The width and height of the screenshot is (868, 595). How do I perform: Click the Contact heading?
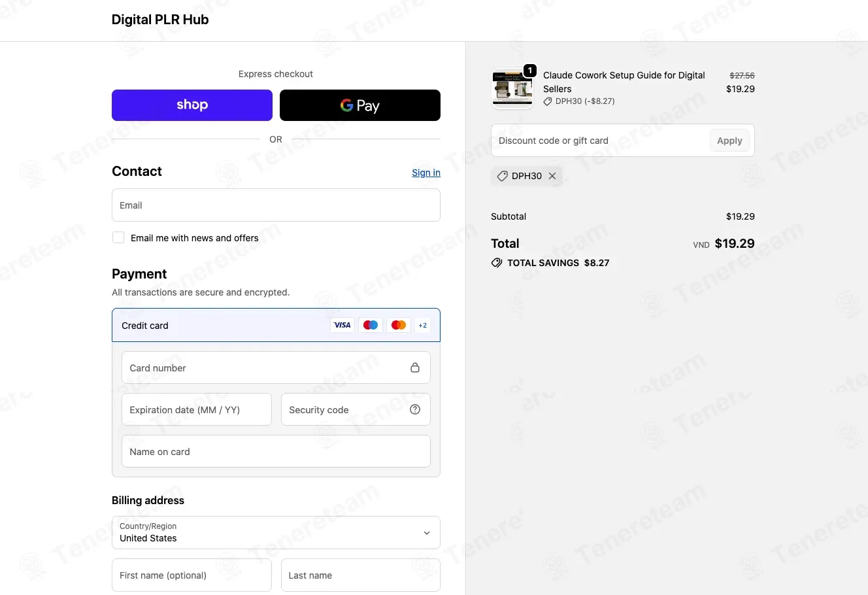pos(137,171)
